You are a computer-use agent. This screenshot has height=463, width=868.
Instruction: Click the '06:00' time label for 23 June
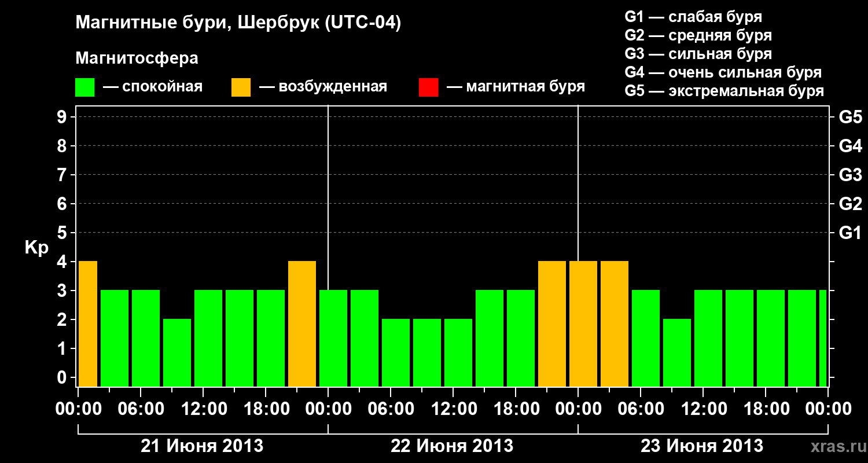tap(641, 409)
